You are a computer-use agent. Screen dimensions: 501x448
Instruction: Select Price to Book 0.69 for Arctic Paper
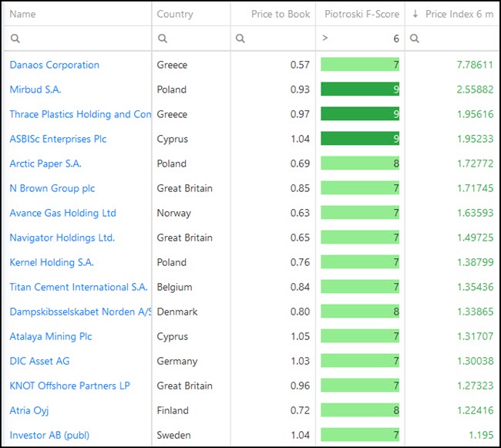point(300,163)
